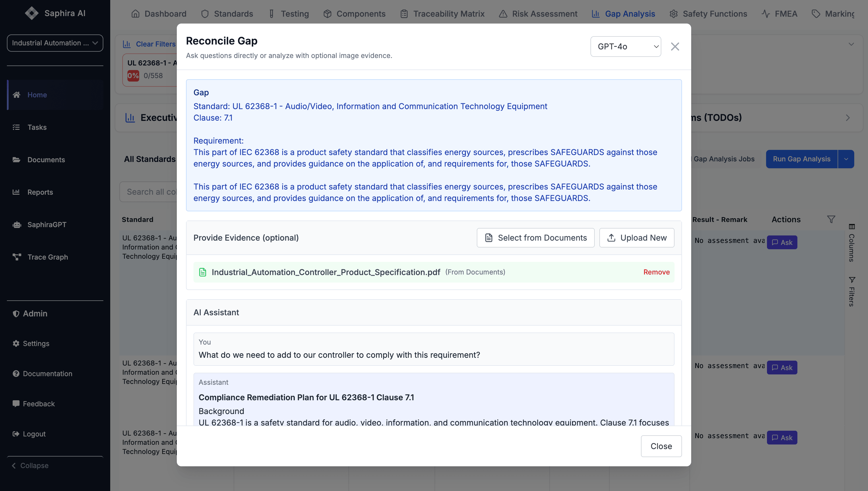This screenshot has height=491, width=868.
Task: Remove the attached specification PDF
Action: (656, 272)
